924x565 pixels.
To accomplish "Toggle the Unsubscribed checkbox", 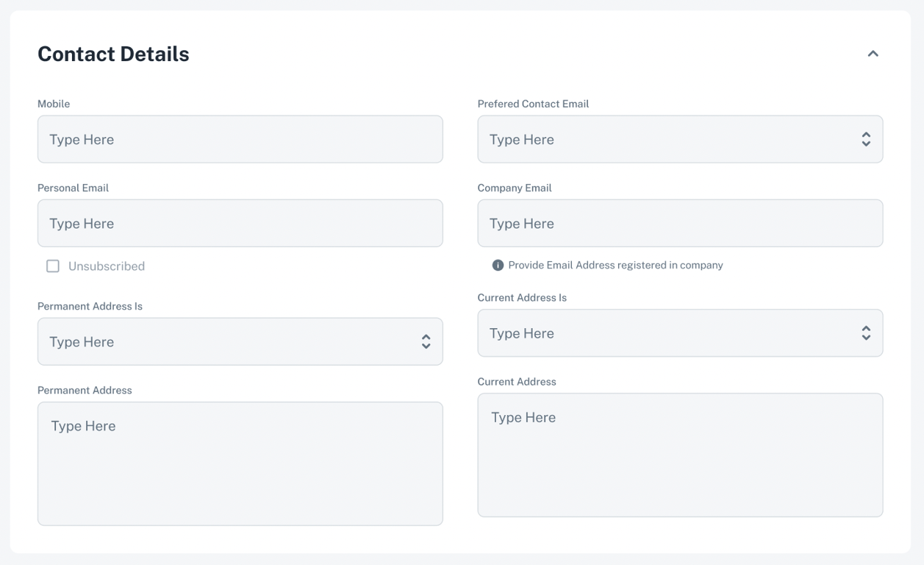I will [x=53, y=266].
